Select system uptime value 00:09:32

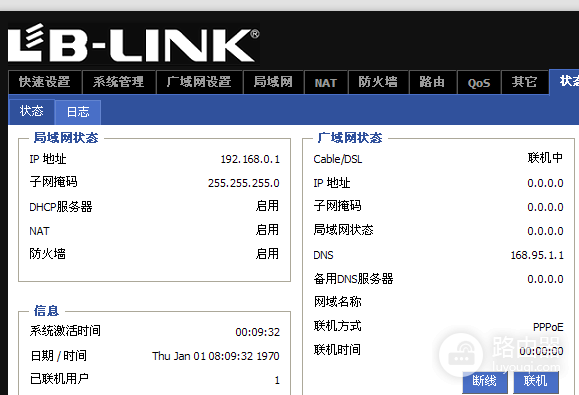[258, 332]
